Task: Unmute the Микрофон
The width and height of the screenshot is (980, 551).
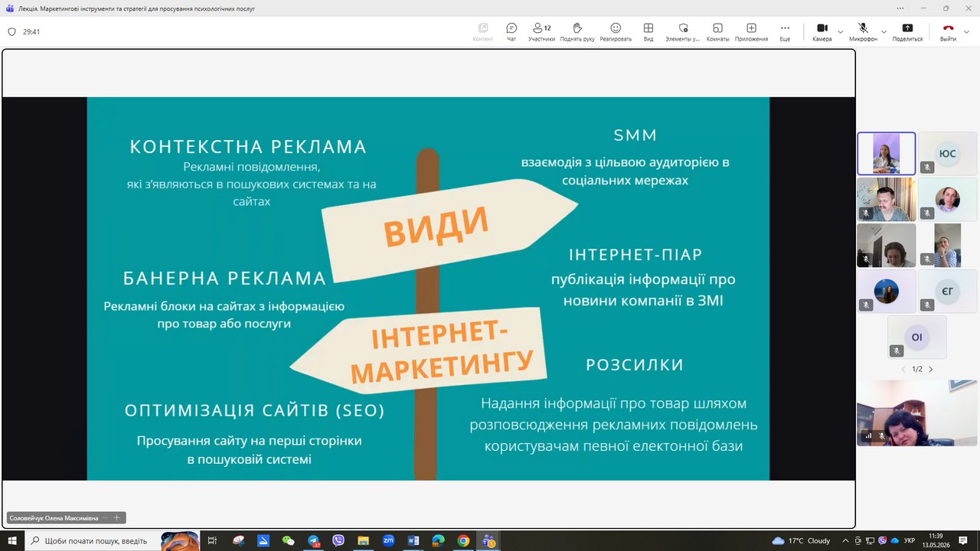Action: click(x=863, y=32)
